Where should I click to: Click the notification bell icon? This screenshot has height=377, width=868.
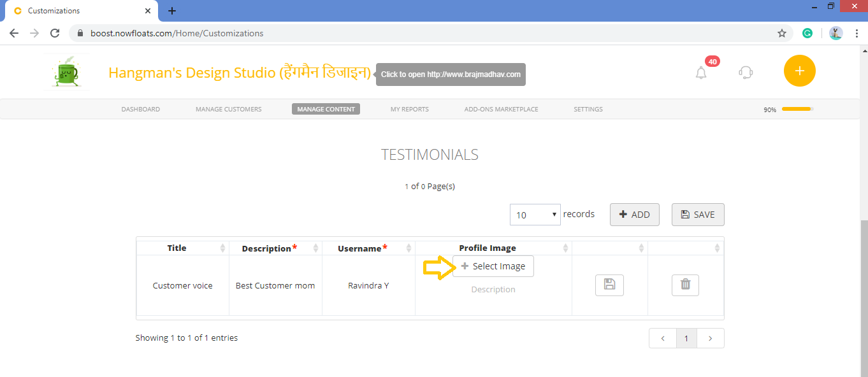pos(701,73)
